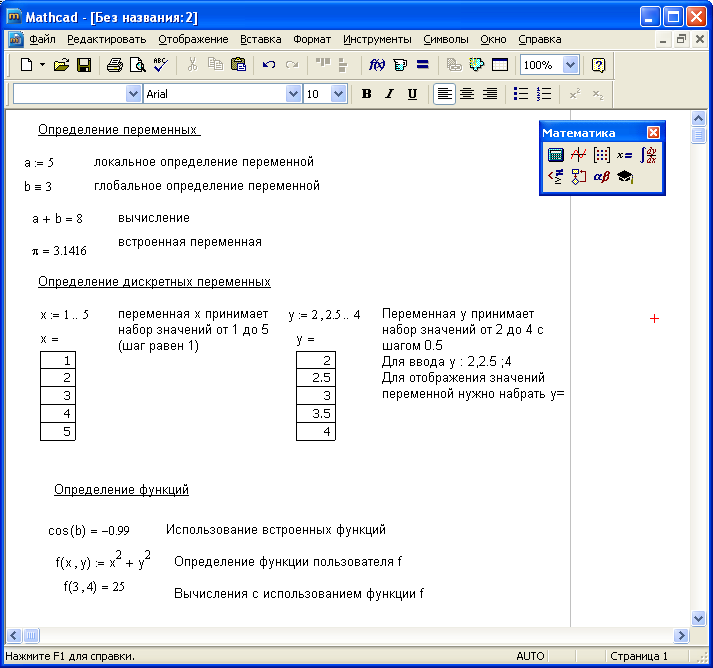The height and width of the screenshot is (668, 713).
Task: Expand the font size 10 dropdown
Action: (x=338, y=94)
